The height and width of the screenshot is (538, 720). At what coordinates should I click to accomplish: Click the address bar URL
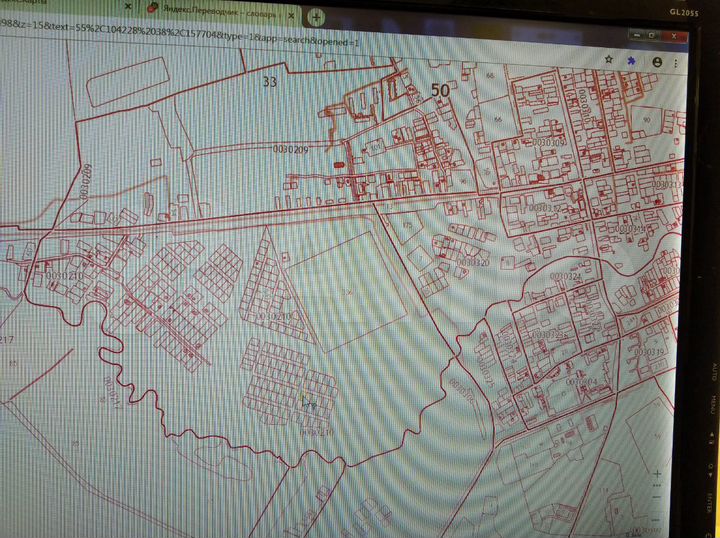point(179,35)
